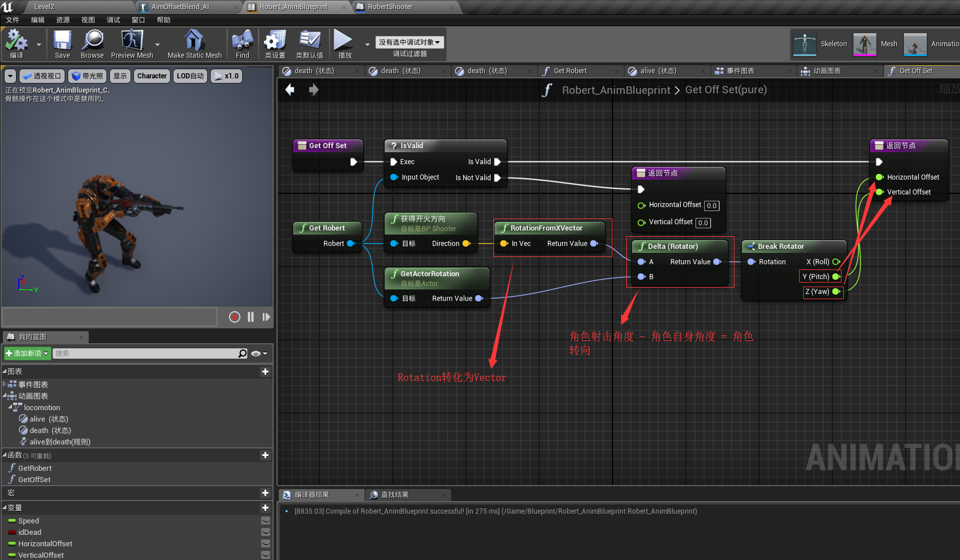960x560 pixels.
Task: Open the 文件 menu
Action: (13, 20)
